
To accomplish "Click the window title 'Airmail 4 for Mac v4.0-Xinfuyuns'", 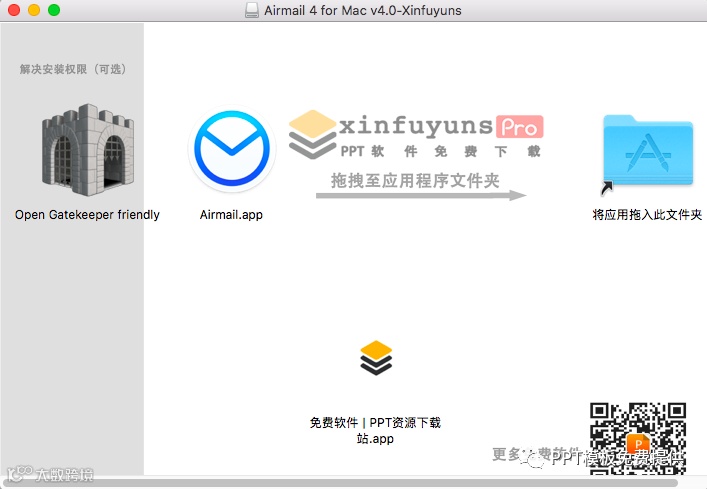I will tap(363, 10).
